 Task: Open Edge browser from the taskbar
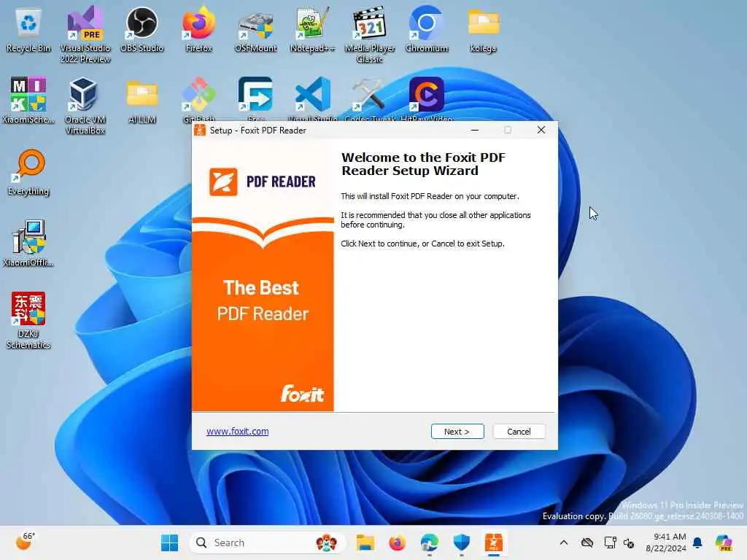pyautogui.click(x=429, y=542)
